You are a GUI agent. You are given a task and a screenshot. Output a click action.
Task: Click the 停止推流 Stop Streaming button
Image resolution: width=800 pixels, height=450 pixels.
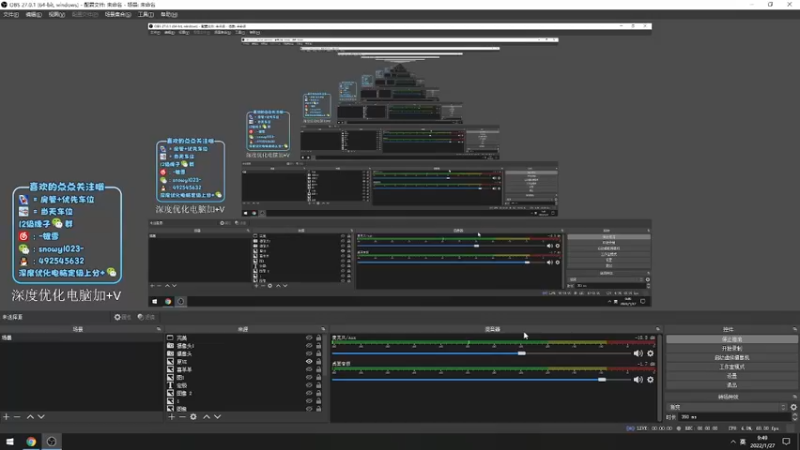pos(732,339)
